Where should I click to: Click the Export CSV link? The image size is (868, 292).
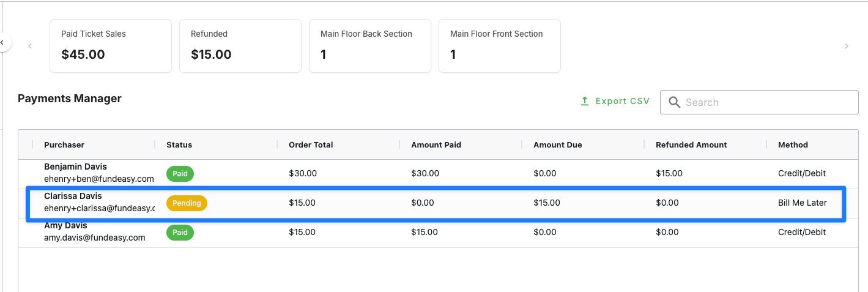point(615,101)
